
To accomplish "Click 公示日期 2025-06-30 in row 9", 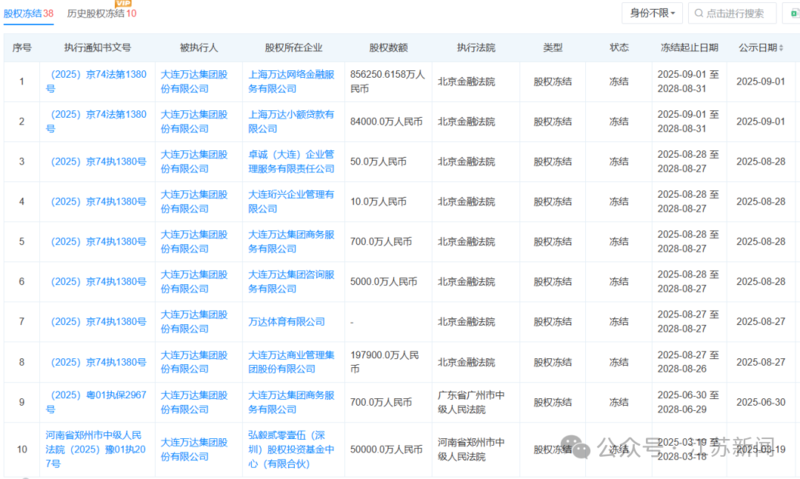I will pos(761,402).
